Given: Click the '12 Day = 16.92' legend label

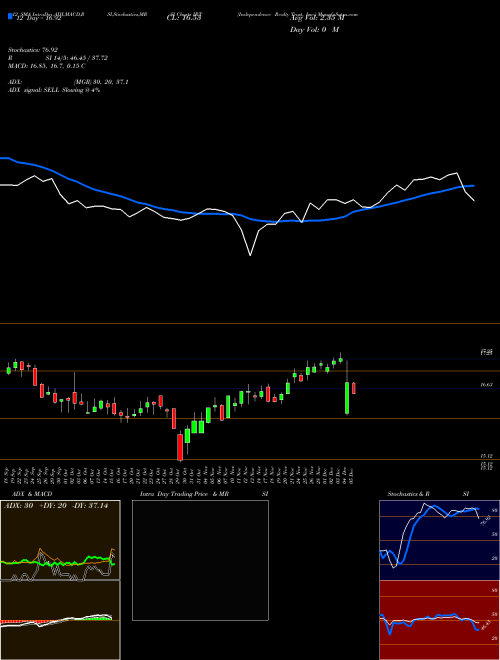Looking at the screenshot, I should 37,18.
